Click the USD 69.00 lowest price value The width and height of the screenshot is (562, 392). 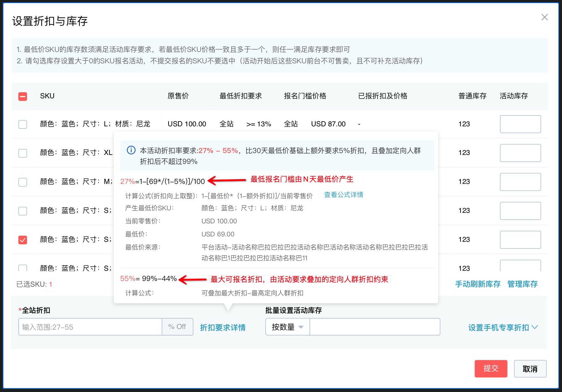(x=218, y=234)
